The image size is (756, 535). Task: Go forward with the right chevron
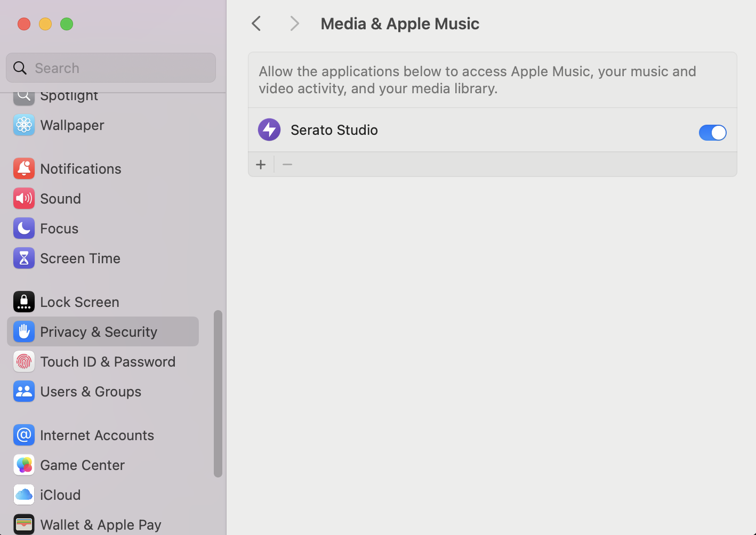(294, 23)
